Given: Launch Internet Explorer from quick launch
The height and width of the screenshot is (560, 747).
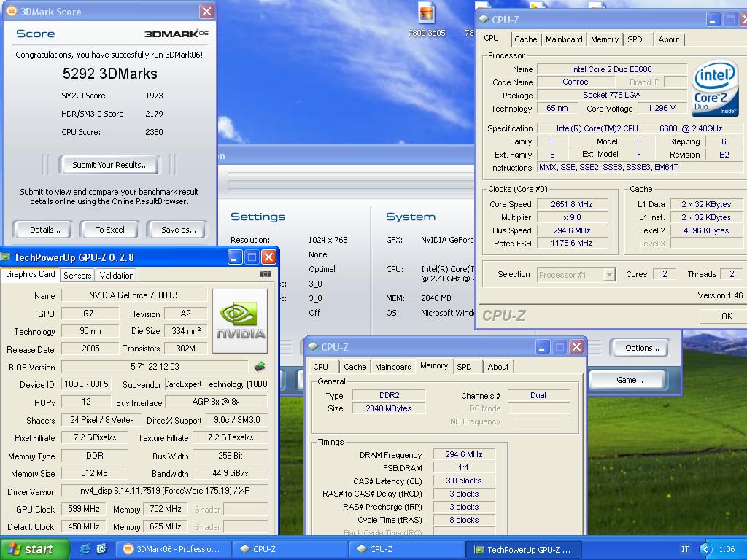Looking at the screenshot, I should tap(85, 548).
